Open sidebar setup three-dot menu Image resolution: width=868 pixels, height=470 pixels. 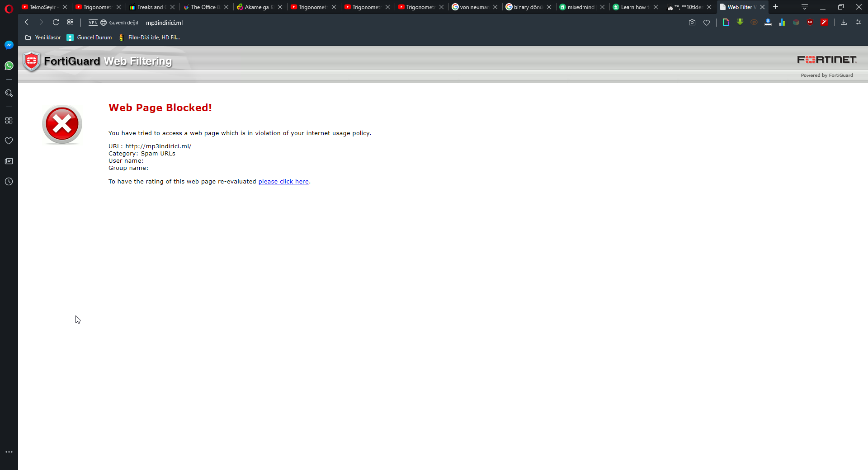[9, 452]
